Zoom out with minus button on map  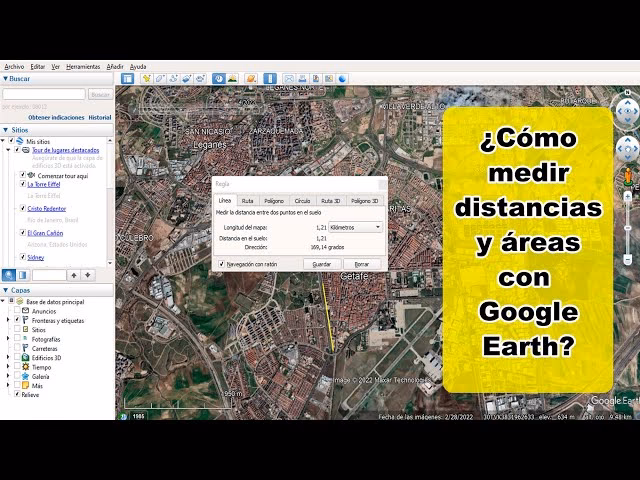coord(628,260)
